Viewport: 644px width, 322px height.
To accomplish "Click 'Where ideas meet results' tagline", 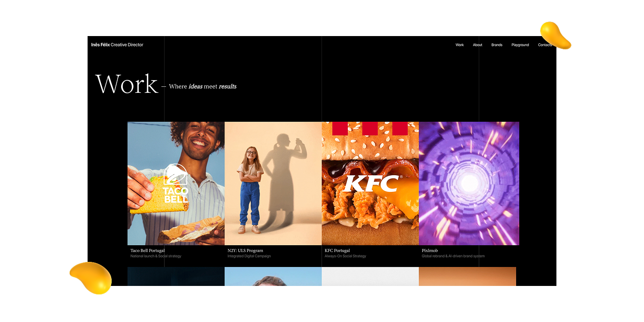I will pyautogui.click(x=203, y=86).
